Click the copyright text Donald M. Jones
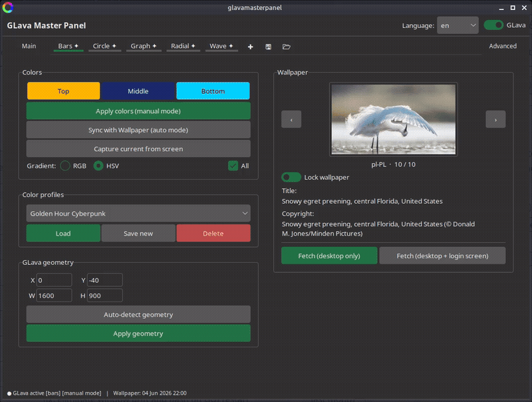 (378, 229)
